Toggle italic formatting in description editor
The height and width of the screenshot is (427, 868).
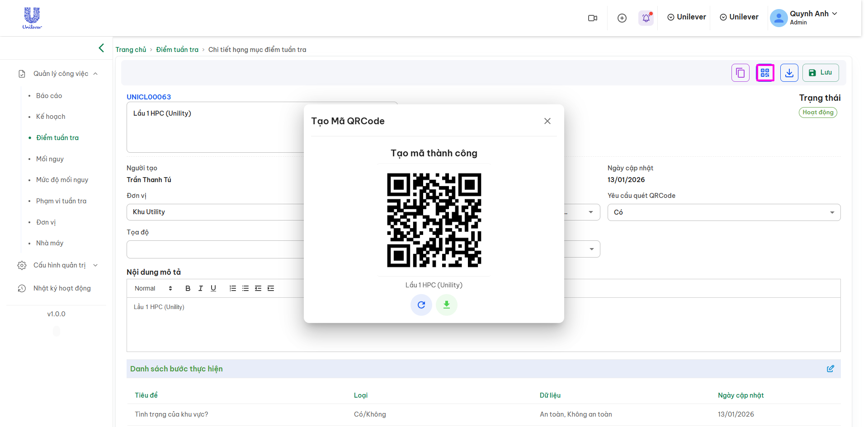(x=200, y=288)
